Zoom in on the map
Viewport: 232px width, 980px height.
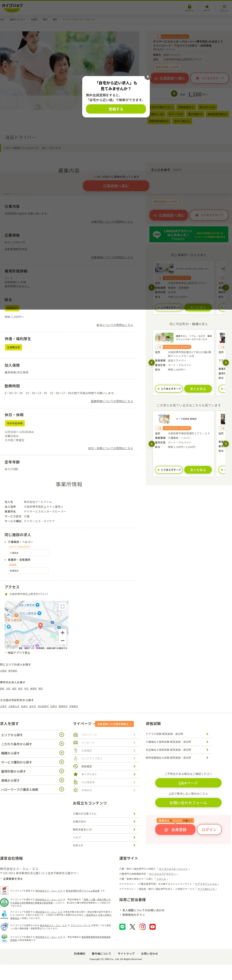(x=62, y=633)
